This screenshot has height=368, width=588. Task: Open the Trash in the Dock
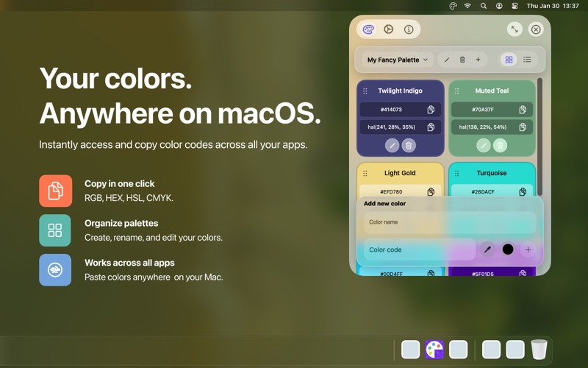[539, 349]
